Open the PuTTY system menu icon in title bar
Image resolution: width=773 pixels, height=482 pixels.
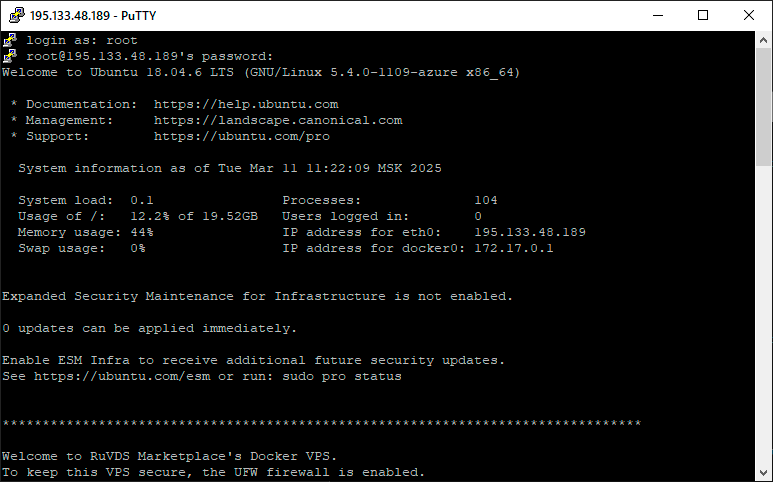pos(17,15)
